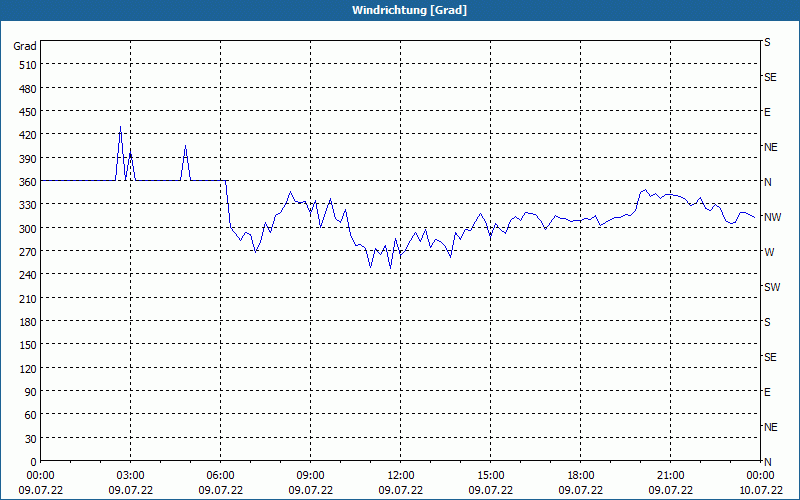Image resolution: width=800 pixels, height=500 pixels.
Task: Click the '21:00' time axis label
Action: (670, 476)
